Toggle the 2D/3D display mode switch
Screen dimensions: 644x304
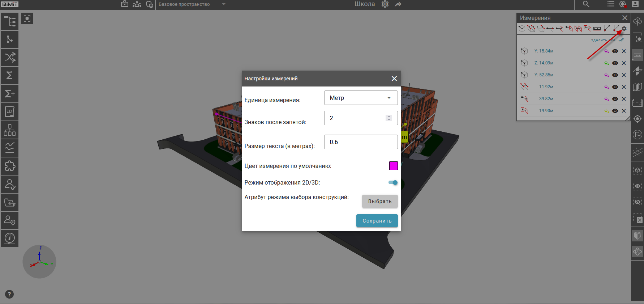(393, 182)
